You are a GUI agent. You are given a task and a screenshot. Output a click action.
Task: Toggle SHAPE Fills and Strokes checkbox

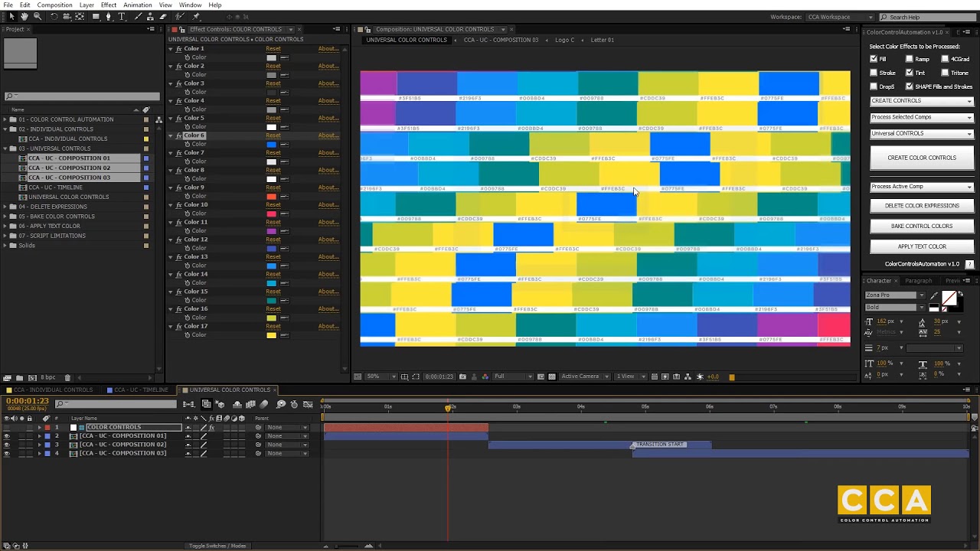click(910, 86)
